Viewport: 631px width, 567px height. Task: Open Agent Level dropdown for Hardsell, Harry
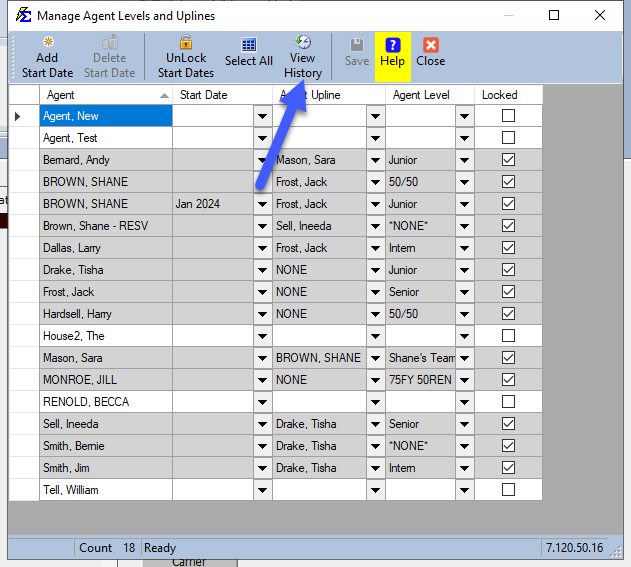point(464,314)
